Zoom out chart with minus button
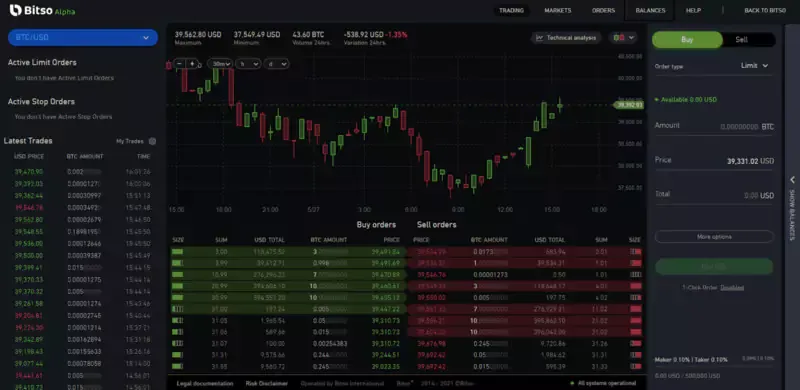 (x=180, y=64)
